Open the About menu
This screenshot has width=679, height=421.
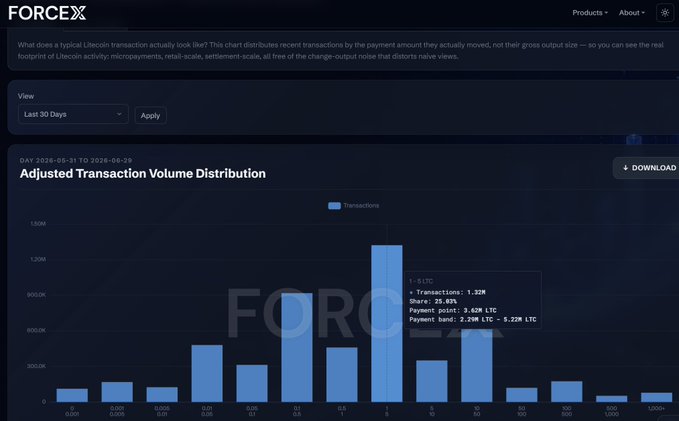[631, 13]
